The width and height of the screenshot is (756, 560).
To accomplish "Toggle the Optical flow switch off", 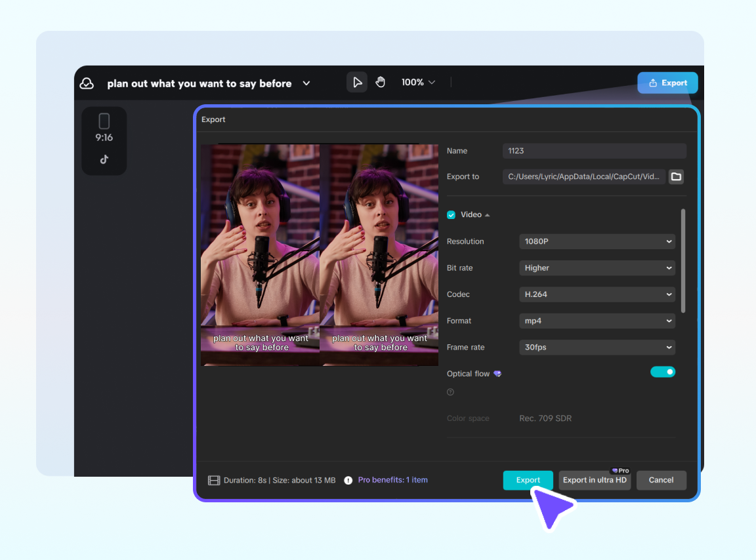I will tap(663, 371).
